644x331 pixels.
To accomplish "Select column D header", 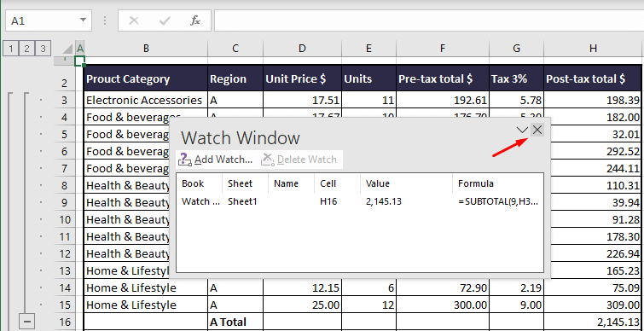I will click(302, 49).
